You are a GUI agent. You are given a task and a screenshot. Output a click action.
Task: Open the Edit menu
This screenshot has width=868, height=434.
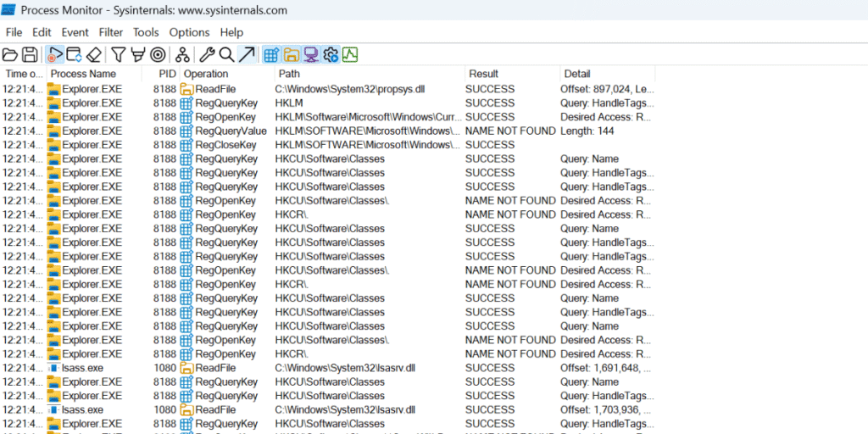pyautogui.click(x=42, y=33)
